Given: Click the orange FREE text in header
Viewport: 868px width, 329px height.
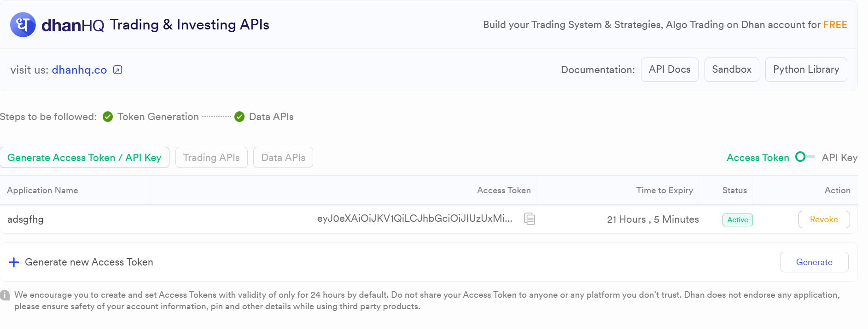Looking at the screenshot, I should (x=835, y=25).
